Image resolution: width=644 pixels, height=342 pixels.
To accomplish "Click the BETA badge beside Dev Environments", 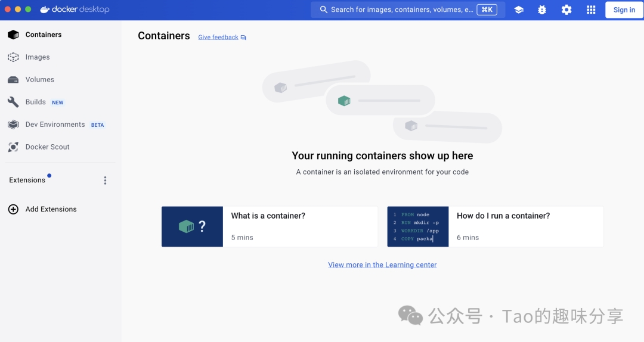I will pos(97,125).
